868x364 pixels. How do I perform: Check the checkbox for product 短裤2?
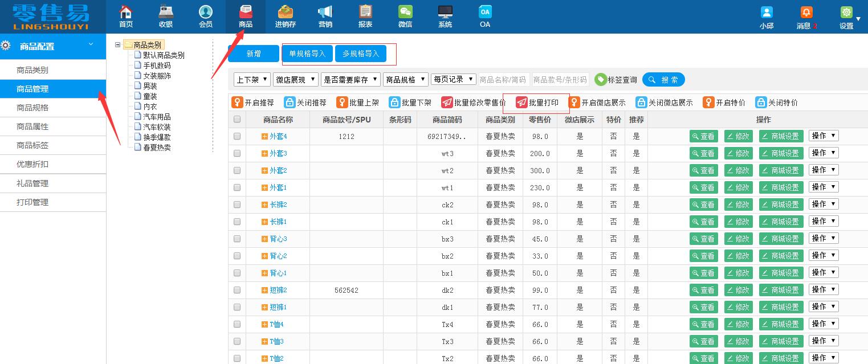(x=237, y=290)
